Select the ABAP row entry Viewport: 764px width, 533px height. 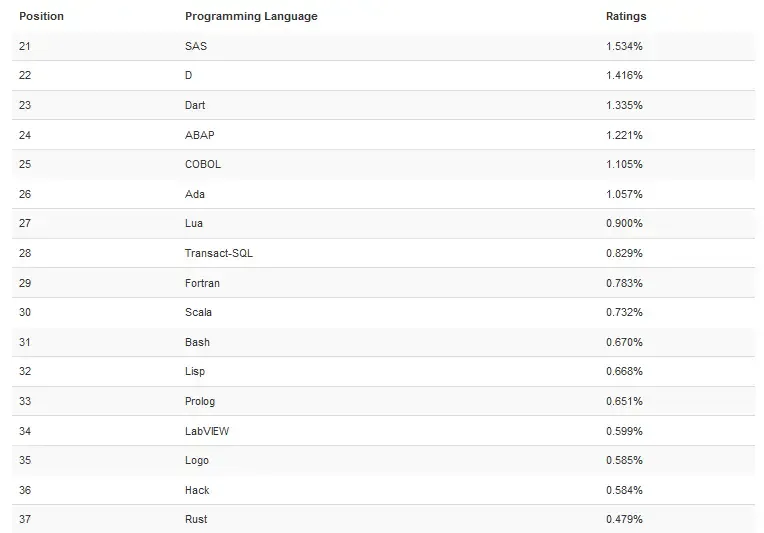coord(200,135)
